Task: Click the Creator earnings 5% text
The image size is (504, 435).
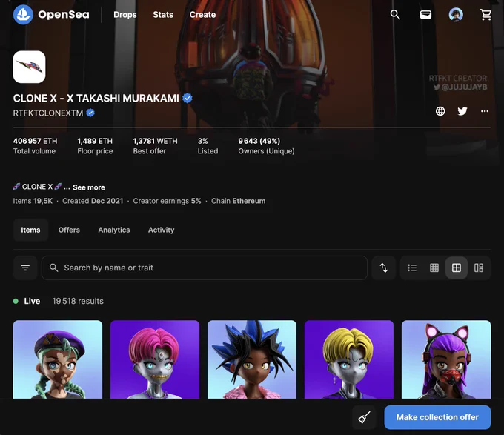Action: click(168, 201)
